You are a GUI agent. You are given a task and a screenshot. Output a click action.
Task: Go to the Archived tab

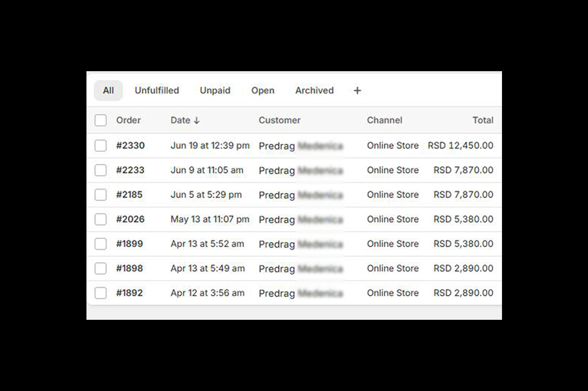click(x=314, y=91)
